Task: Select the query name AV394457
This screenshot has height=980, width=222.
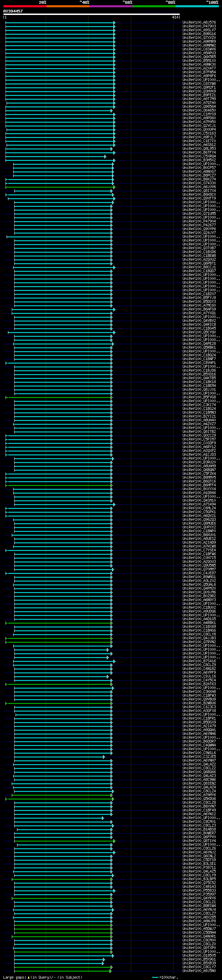Action: point(13,11)
